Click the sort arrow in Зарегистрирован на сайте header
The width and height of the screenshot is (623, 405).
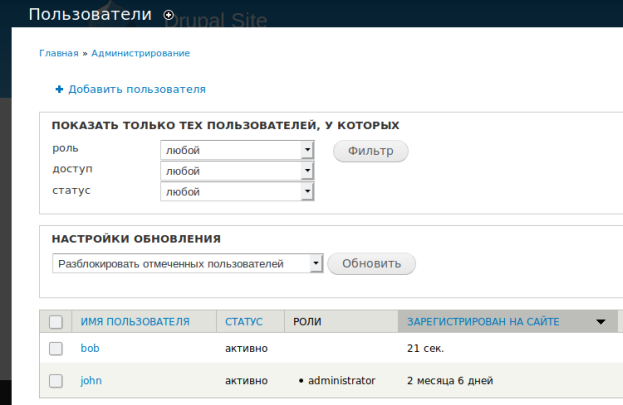pyautogui.click(x=601, y=322)
